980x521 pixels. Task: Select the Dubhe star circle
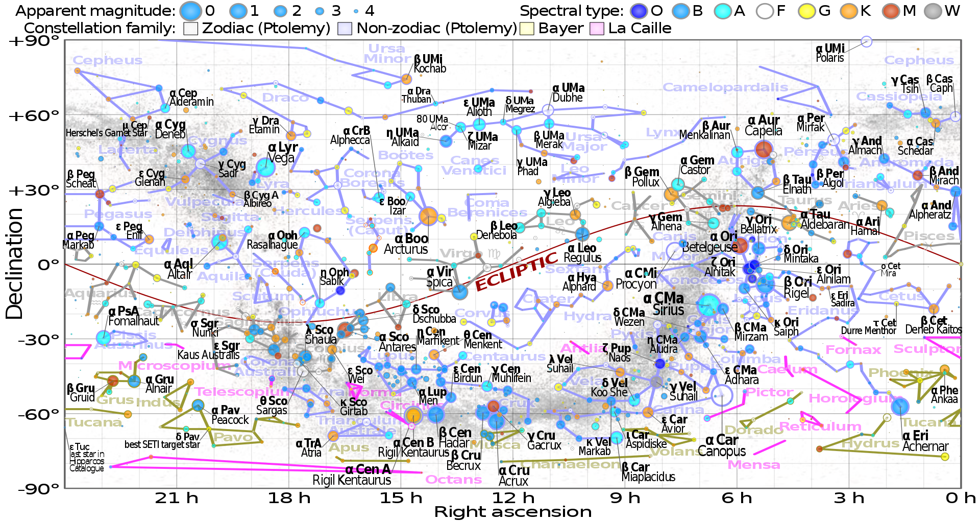[548, 110]
